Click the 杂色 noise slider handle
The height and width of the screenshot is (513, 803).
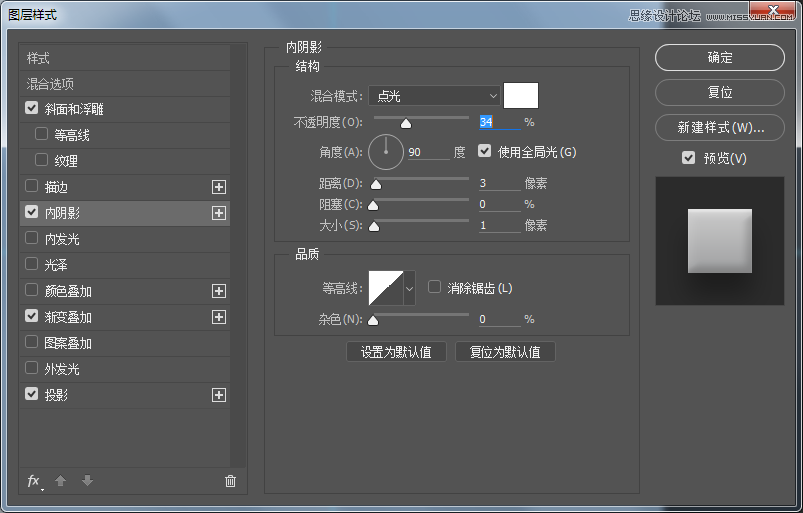(x=373, y=320)
